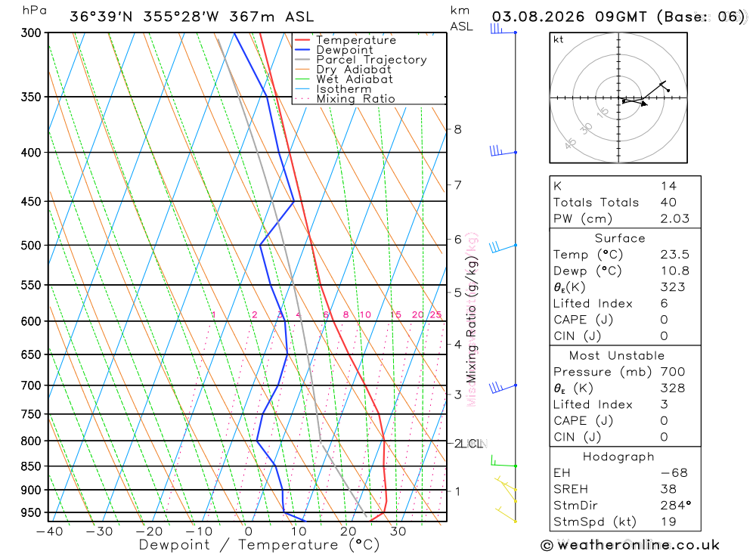This screenshot has width=756, height=554.
Task: Click the Surface Lifted Index value 6
Action: click(x=664, y=304)
